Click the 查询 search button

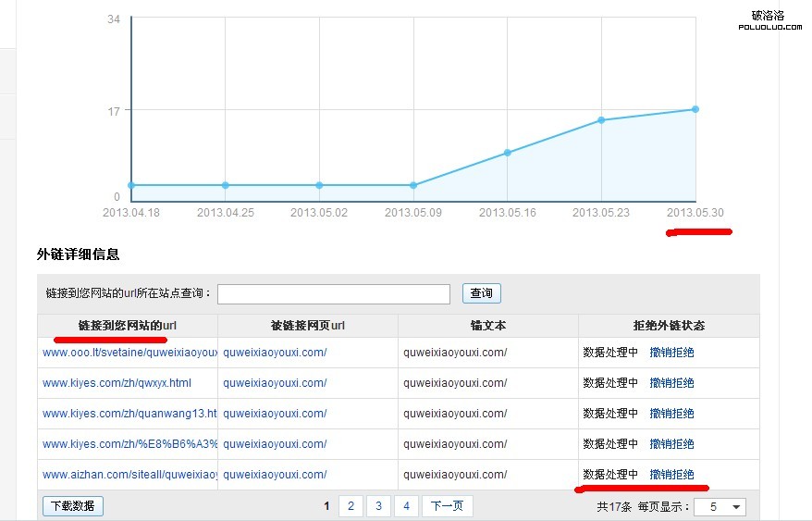(481, 293)
